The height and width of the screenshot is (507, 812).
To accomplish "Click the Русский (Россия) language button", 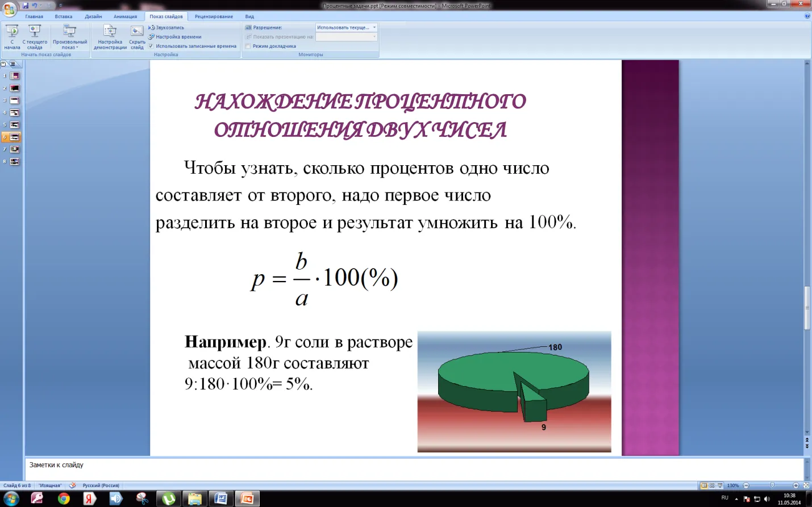I will point(101,485).
